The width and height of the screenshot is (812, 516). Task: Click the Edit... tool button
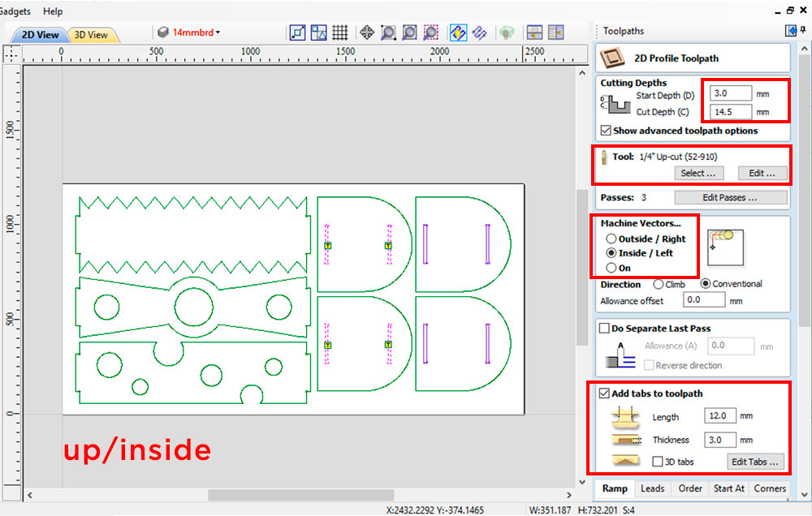pos(762,173)
